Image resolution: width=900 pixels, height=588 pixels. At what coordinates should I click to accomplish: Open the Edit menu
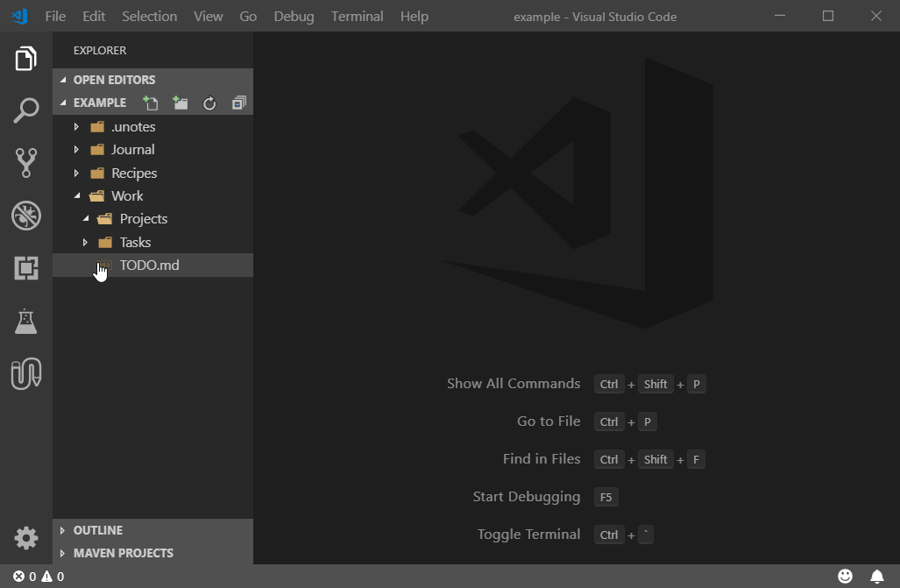pos(94,16)
